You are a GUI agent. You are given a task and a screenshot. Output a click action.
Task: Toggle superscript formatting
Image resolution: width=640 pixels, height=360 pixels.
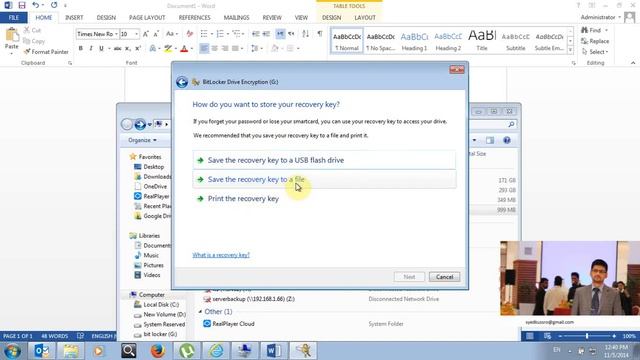click(x=138, y=49)
